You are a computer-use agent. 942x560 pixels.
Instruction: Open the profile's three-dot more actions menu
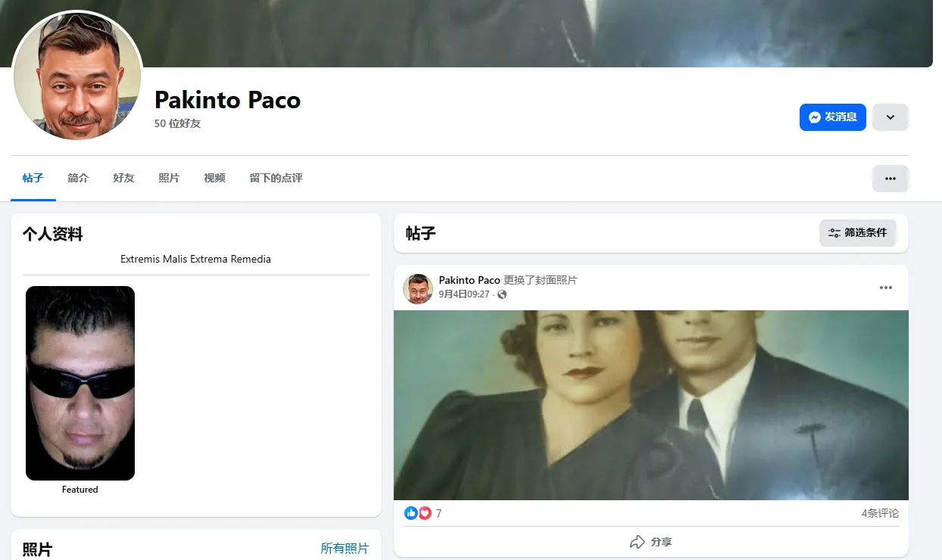click(891, 179)
